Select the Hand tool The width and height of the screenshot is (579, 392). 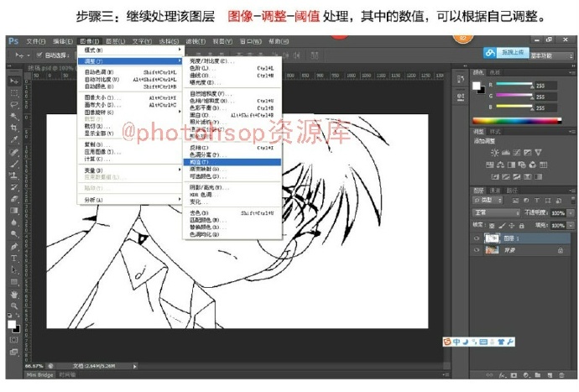coord(14,295)
